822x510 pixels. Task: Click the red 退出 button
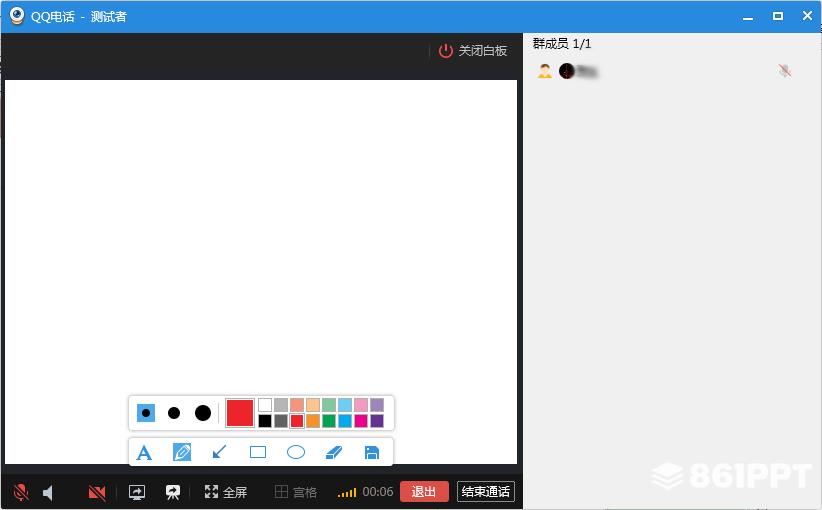[424, 492]
